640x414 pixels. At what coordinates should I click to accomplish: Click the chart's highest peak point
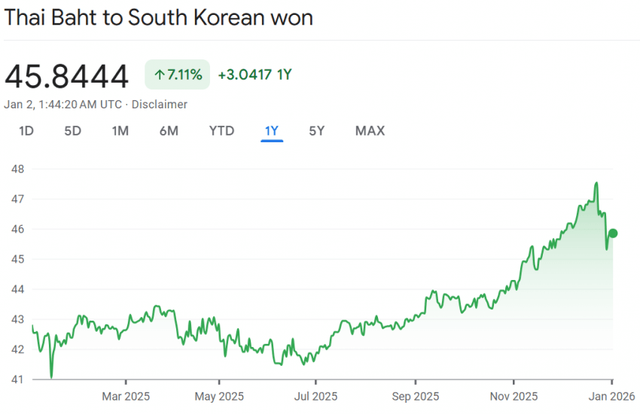596,184
